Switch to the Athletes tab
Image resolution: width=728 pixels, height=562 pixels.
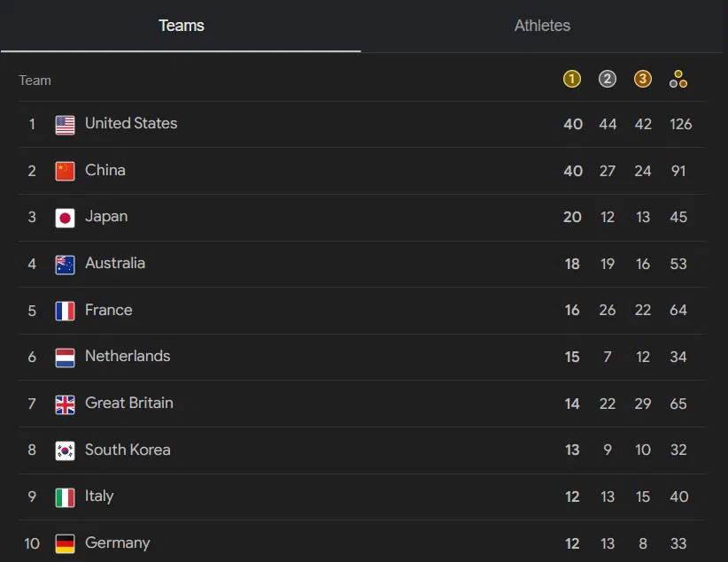[542, 26]
